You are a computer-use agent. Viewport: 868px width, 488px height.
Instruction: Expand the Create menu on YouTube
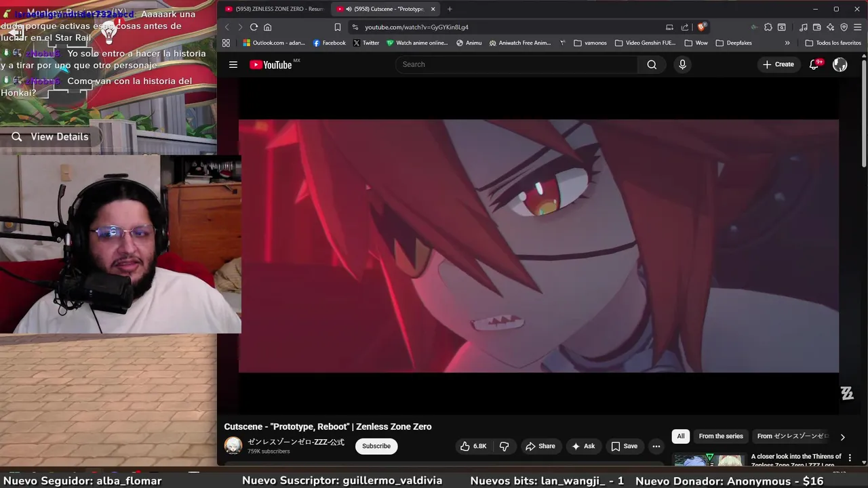click(778, 64)
